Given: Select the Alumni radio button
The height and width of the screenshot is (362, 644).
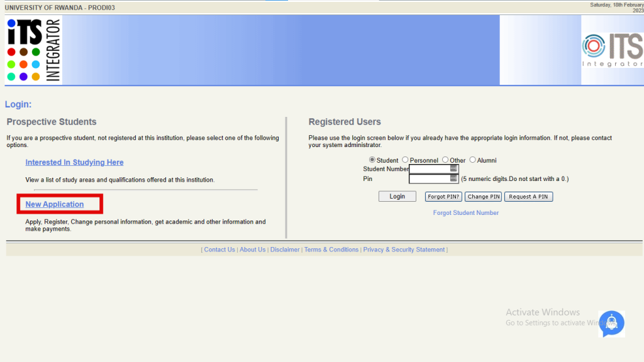Looking at the screenshot, I should click(x=472, y=160).
